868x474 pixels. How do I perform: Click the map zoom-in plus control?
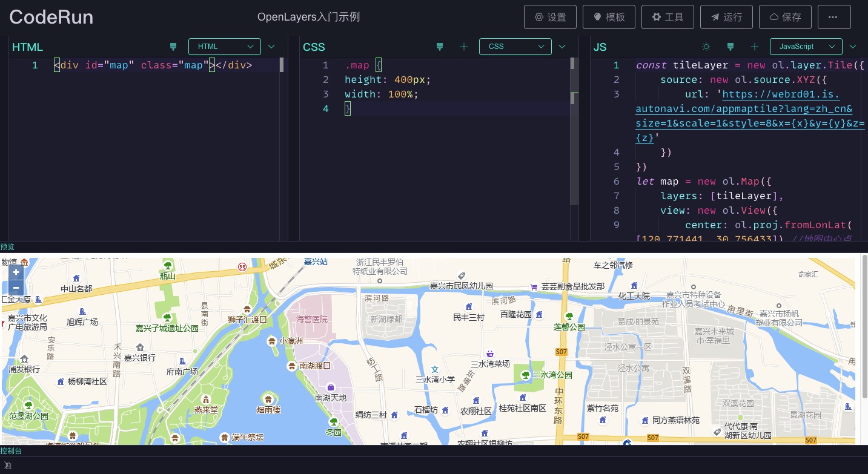16,272
